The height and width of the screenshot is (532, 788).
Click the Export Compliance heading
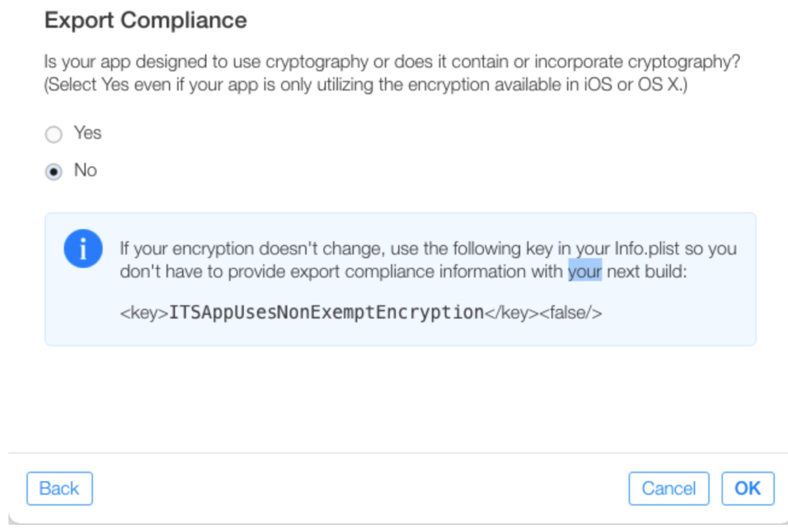pyautogui.click(x=146, y=20)
